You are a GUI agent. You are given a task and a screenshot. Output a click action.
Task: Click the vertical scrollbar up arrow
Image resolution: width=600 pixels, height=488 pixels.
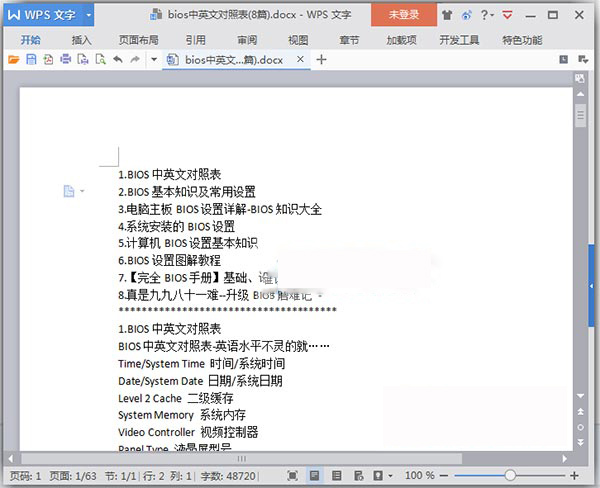pyautogui.click(x=580, y=94)
